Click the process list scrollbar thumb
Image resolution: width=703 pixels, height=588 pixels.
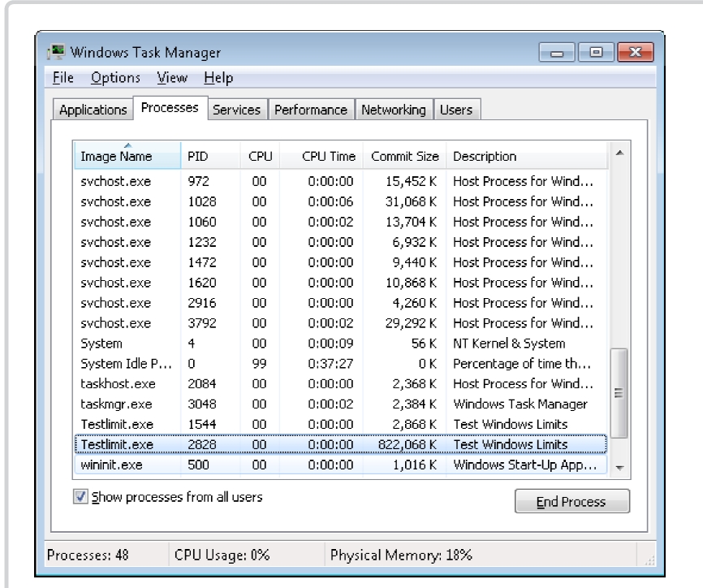[x=619, y=393]
